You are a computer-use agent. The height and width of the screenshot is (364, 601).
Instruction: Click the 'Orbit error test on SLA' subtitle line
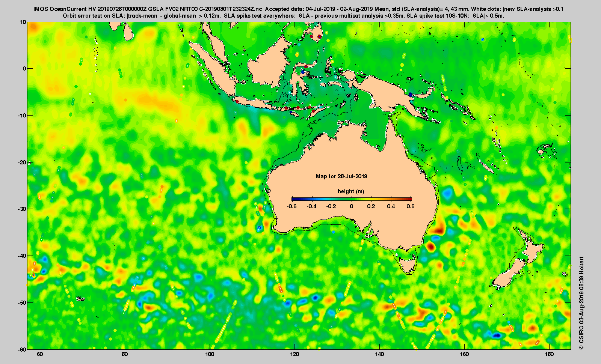click(283, 16)
